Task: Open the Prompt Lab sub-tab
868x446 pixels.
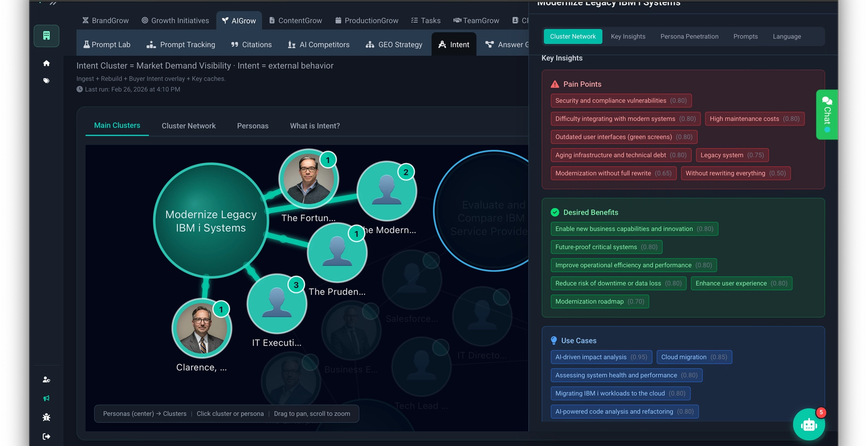Action: click(x=107, y=45)
